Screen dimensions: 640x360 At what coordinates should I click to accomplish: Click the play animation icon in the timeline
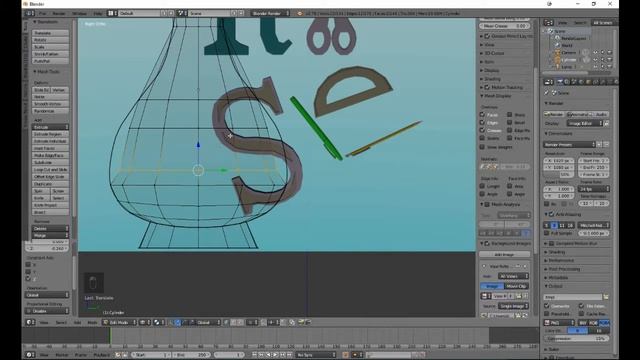(x=276, y=355)
